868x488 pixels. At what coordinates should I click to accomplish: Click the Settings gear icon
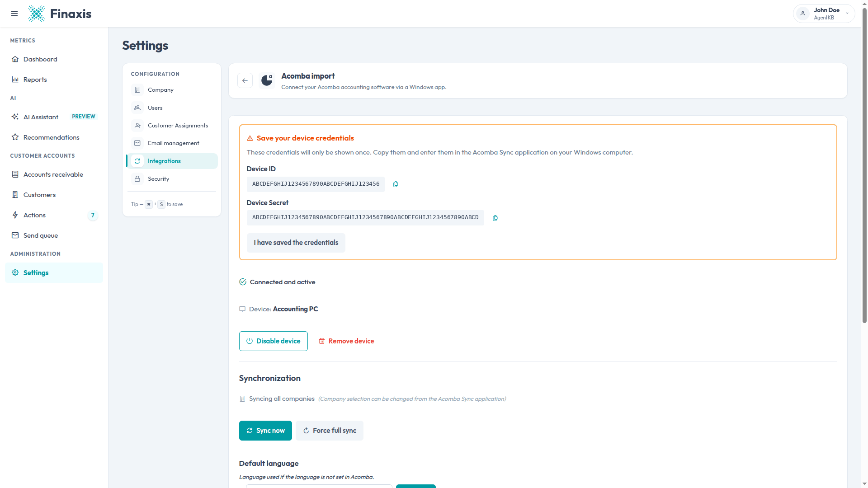[15, 272]
